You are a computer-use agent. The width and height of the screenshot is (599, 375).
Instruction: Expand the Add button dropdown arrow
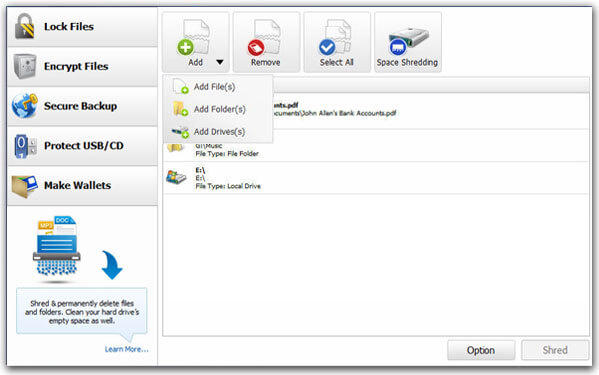click(220, 62)
